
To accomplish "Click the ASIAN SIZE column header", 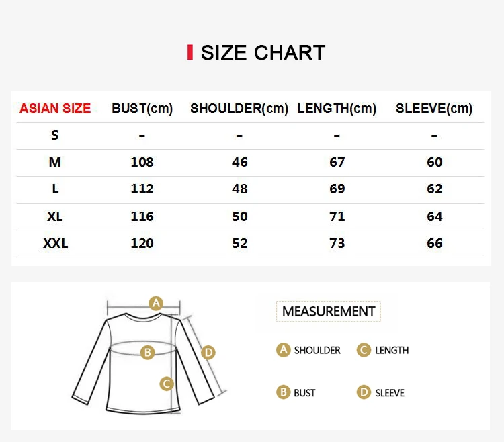I will pyautogui.click(x=55, y=108).
